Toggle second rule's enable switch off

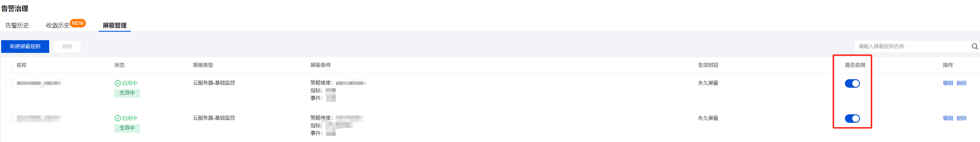click(x=852, y=119)
